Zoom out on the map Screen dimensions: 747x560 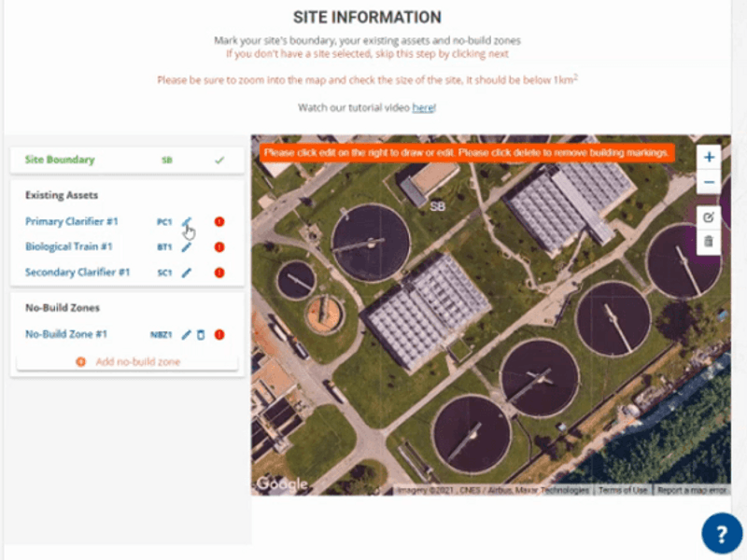pyautogui.click(x=709, y=182)
